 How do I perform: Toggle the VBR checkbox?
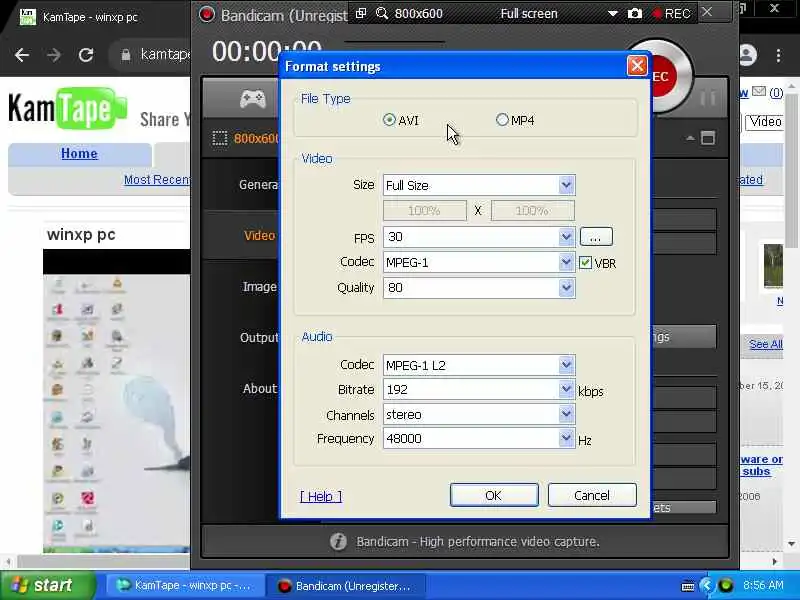point(585,263)
